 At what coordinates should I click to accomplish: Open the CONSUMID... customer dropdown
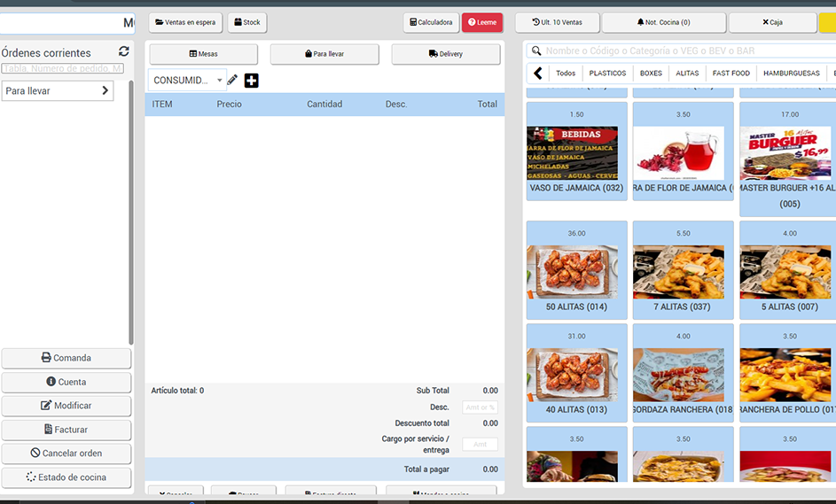coord(187,81)
